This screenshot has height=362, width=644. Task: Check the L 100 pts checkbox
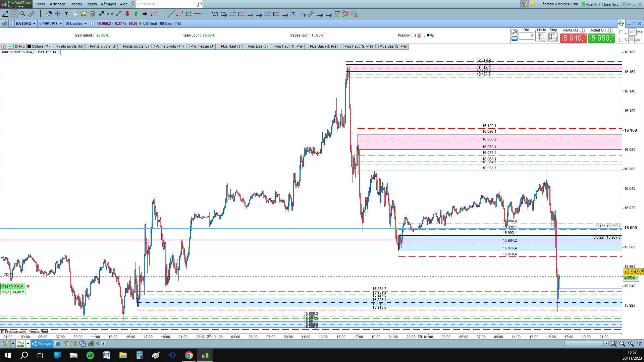click(621, 32)
